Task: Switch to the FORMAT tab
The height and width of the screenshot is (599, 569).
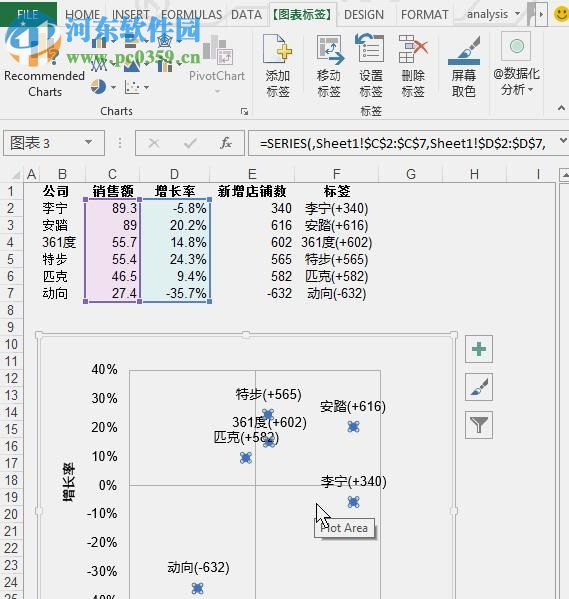Action: [x=424, y=15]
